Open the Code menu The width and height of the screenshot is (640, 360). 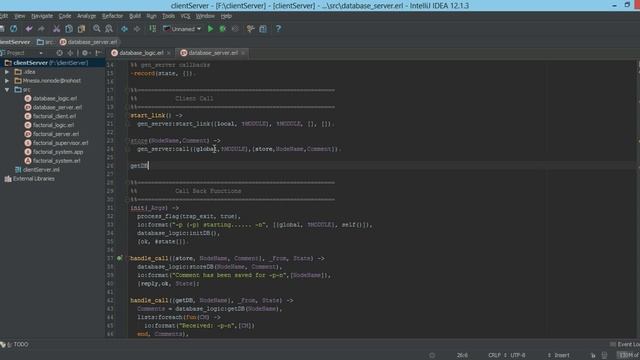click(65, 16)
